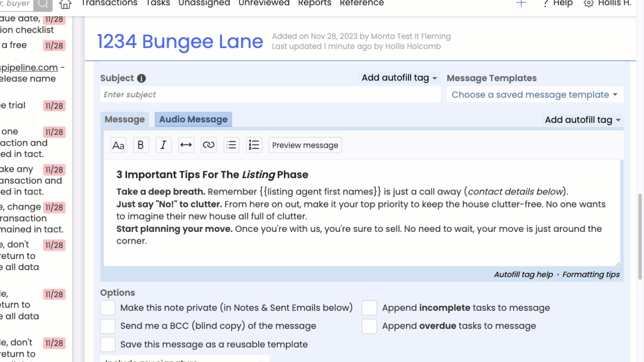
Task: Insert a numbered list
Action: click(254, 145)
